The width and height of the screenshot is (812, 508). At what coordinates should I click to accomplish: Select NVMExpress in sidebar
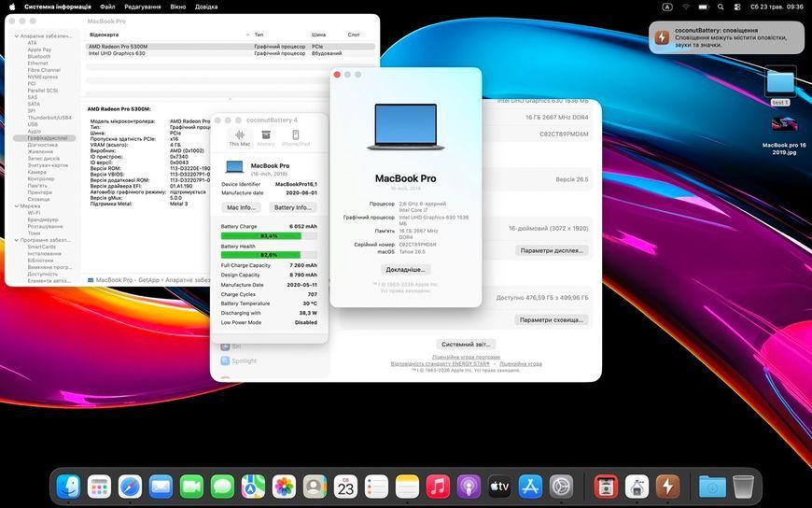[x=42, y=77]
